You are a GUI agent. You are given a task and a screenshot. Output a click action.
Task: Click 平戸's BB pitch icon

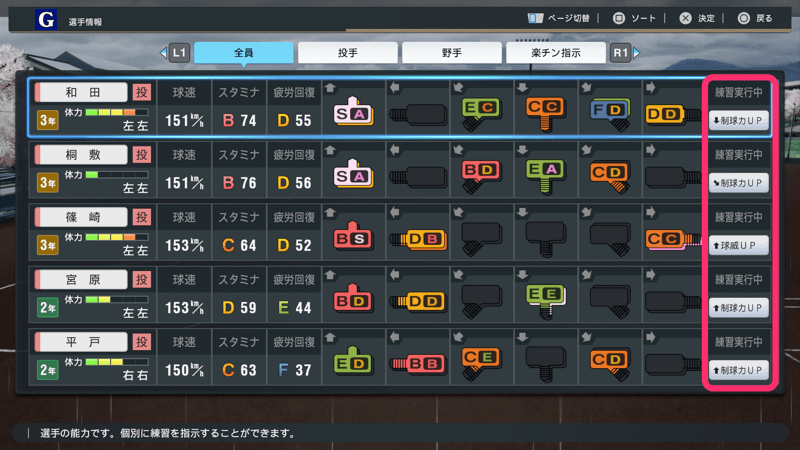click(418, 364)
